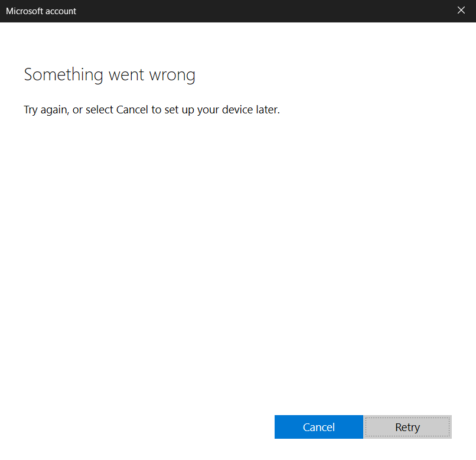Click the X in the top right corner
Screen dimensions: 476x460
461,10
